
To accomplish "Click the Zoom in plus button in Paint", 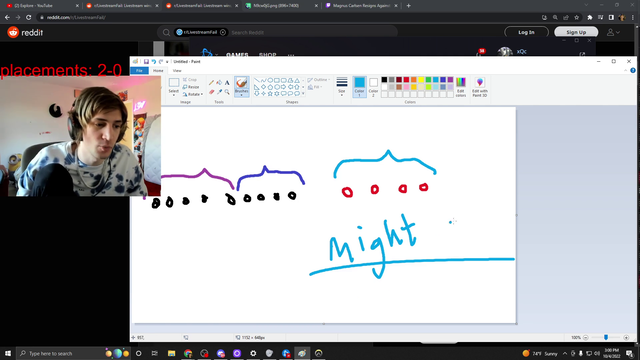I will pos(626,338).
